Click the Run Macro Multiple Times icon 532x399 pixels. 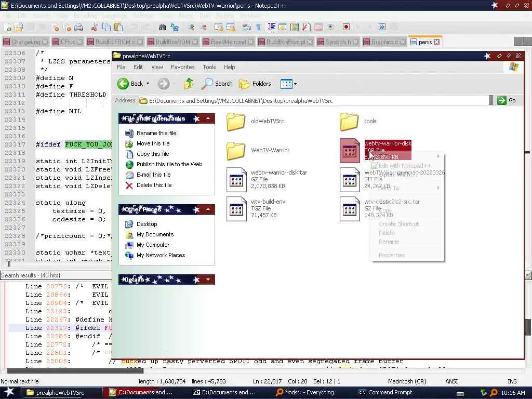(382, 27)
